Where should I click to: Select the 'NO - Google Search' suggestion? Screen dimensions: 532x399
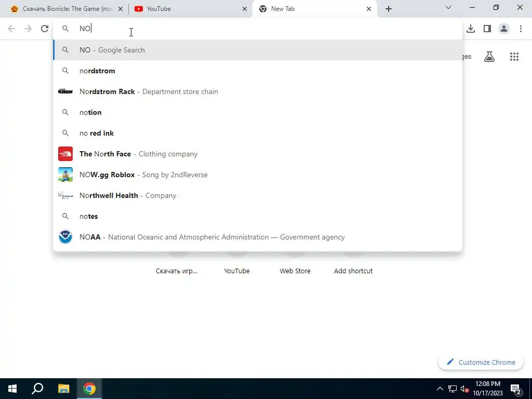pos(258,50)
